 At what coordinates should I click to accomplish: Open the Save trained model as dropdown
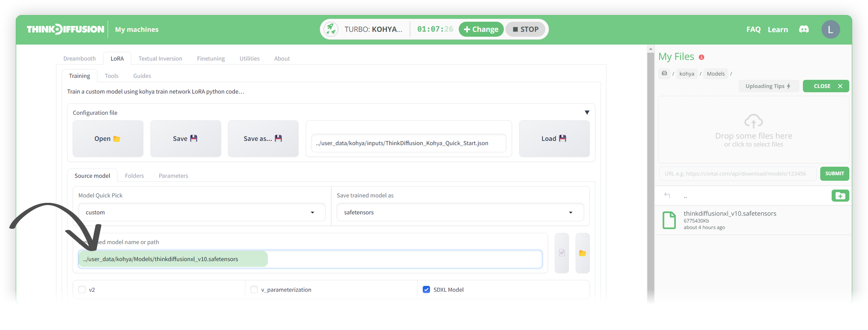pyautogui.click(x=460, y=213)
